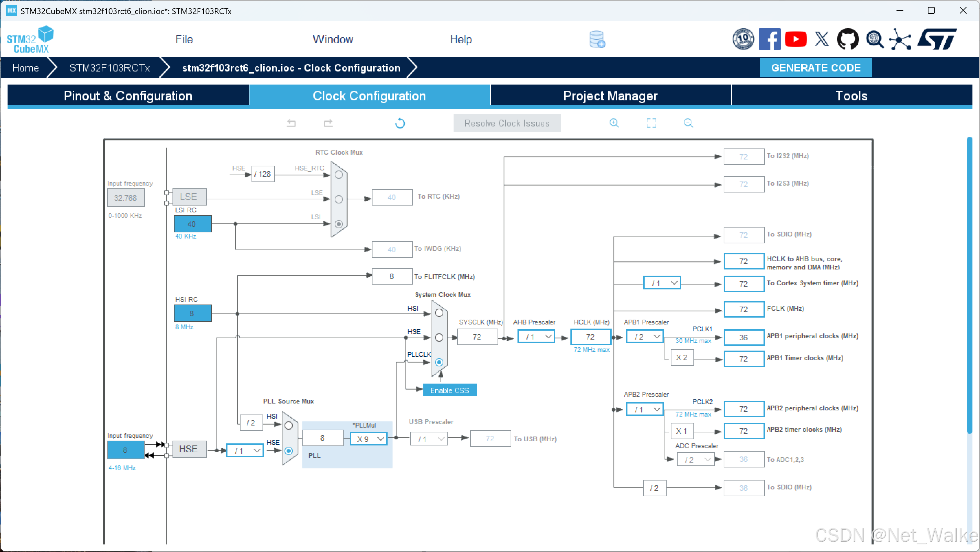The width and height of the screenshot is (980, 552).
Task: Click the database update icon
Action: [x=597, y=39]
